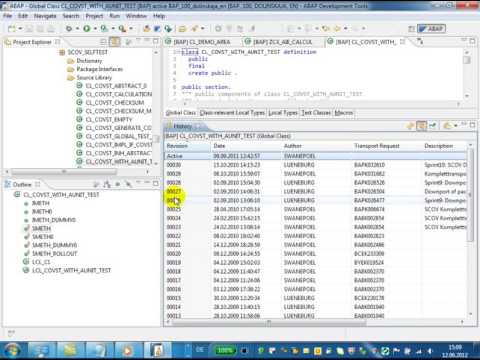
Task: Select the Global Class tab
Action: click(181, 113)
